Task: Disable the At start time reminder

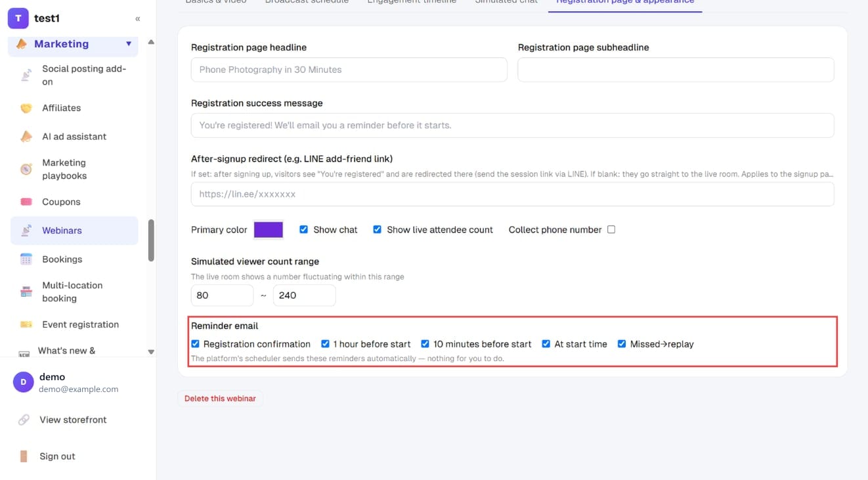Action: point(546,344)
